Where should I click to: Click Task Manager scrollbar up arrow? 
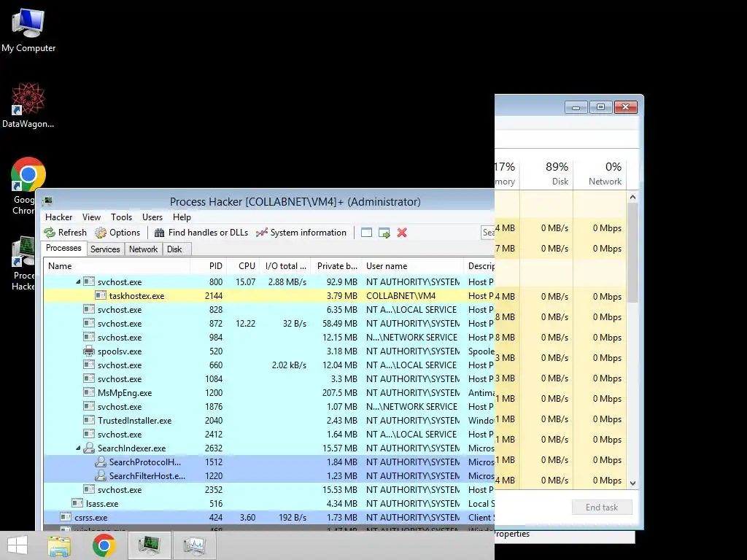pos(632,197)
